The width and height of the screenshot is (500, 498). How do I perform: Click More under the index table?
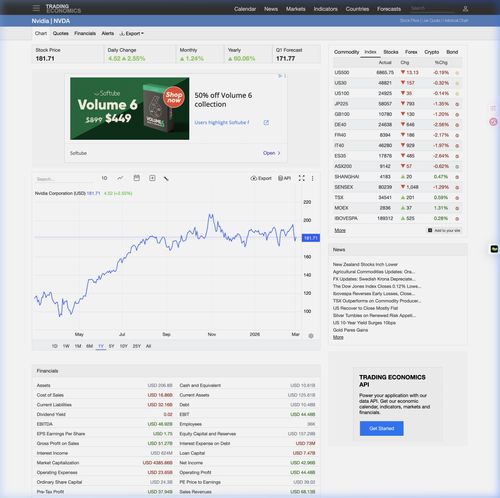click(x=340, y=230)
